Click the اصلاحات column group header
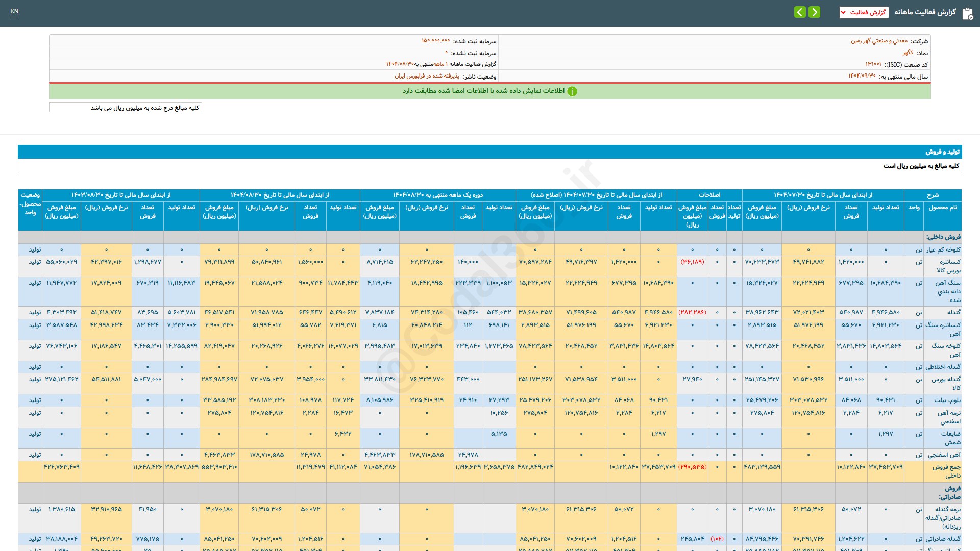The image size is (980, 551). click(x=709, y=195)
